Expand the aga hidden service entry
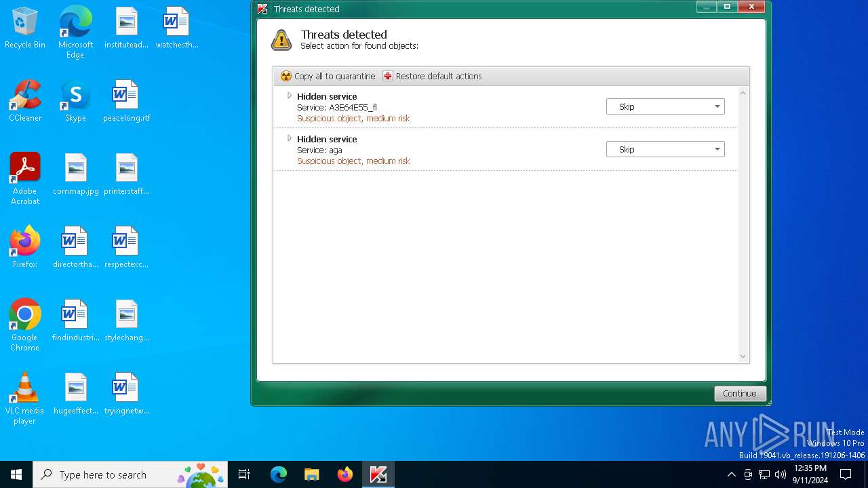 290,138
